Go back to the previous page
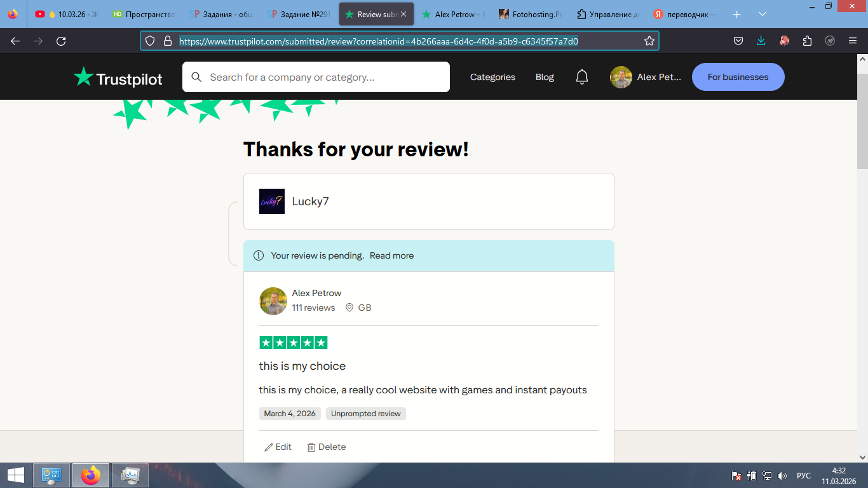This screenshot has width=868, height=488. pos(15,41)
